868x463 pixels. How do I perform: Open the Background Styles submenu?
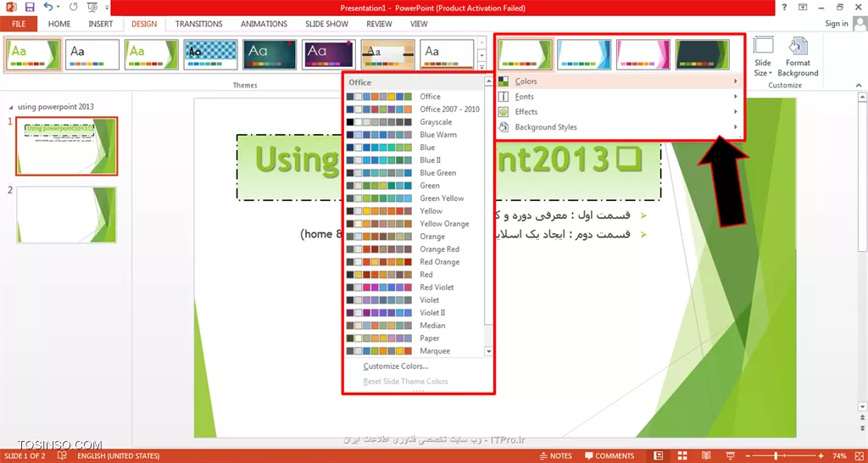click(619, 127)
